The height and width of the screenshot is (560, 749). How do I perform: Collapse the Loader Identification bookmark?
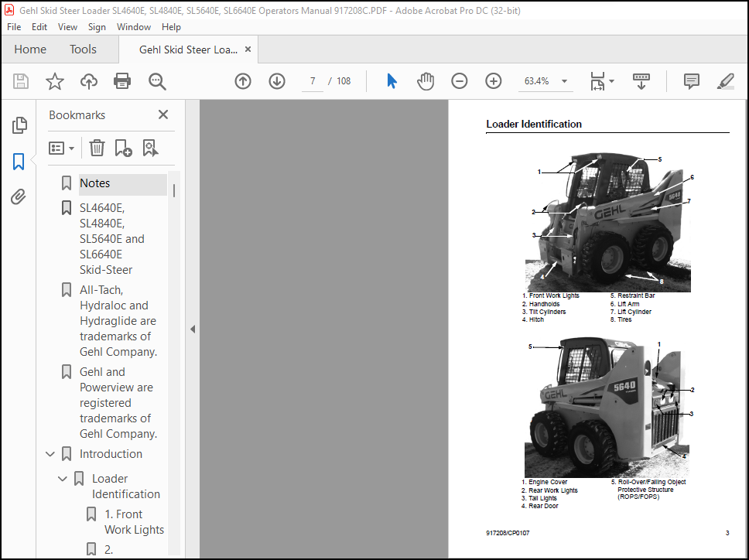coord(63,479)
